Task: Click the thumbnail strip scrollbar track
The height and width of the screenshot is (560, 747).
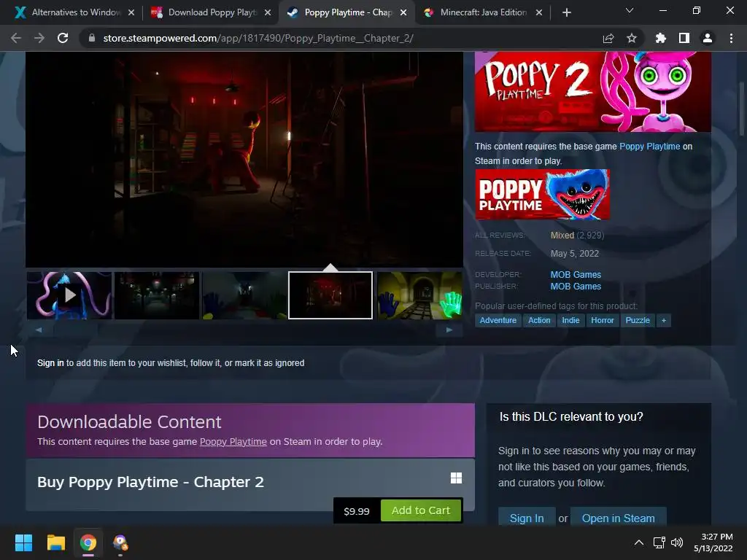Action: pyautogui.click(x=244, y=330)
